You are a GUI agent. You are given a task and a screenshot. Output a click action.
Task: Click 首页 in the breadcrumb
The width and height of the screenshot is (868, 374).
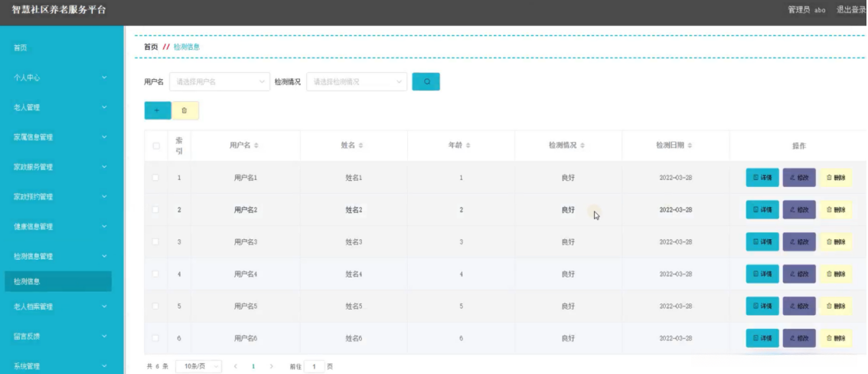pyautogui.click(x=151, y=47)
